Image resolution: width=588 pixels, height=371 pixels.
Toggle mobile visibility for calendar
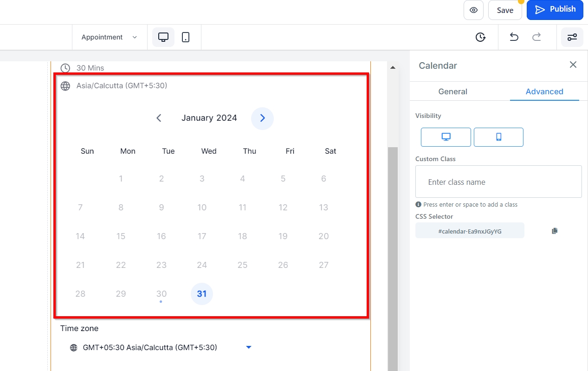[498, 137]
